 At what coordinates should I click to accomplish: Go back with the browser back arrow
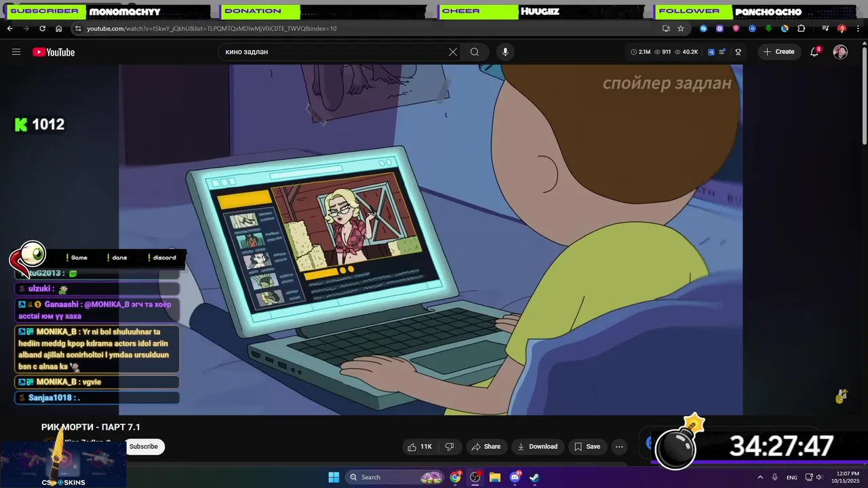tap(9, 28)
